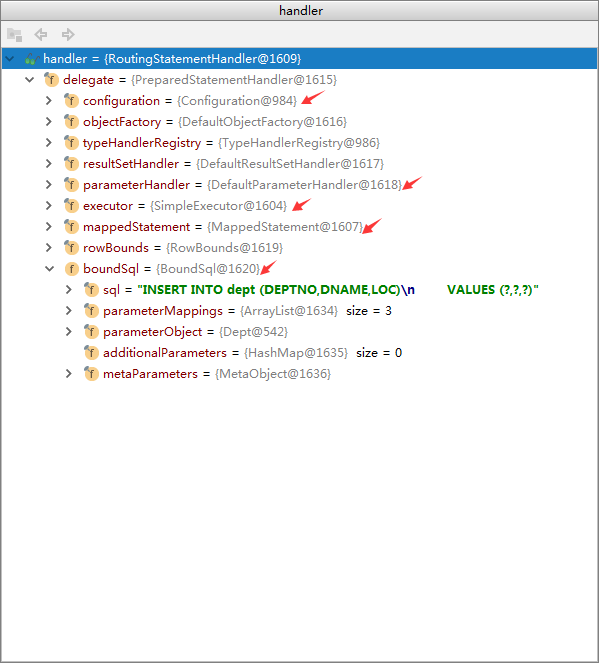Collapse the delegate node
Image resolution: width=599 pixels, height=663 pixels.
point(30,79)
